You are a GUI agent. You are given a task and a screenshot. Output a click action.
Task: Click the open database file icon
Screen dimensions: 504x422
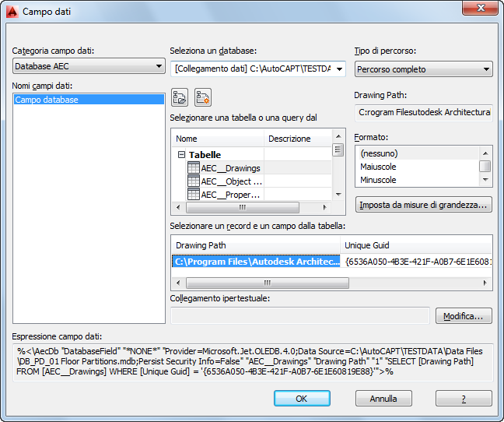[180, 97]
